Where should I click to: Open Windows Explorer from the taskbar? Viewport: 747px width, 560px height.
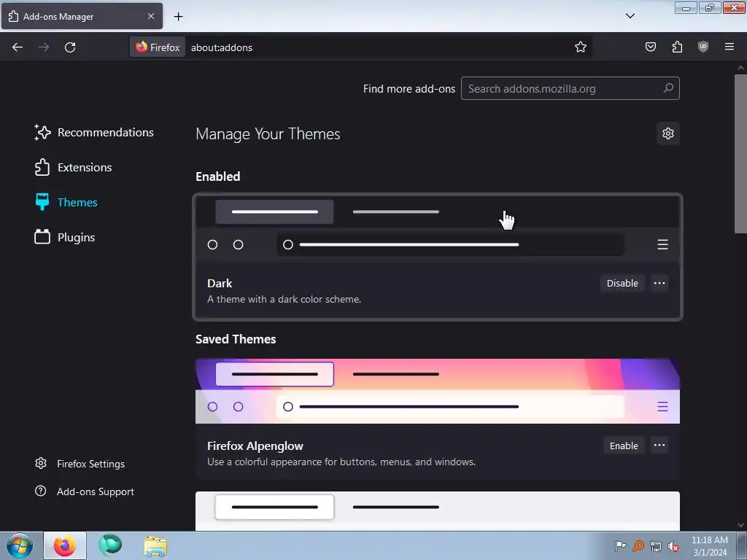(x=155, y=547)
